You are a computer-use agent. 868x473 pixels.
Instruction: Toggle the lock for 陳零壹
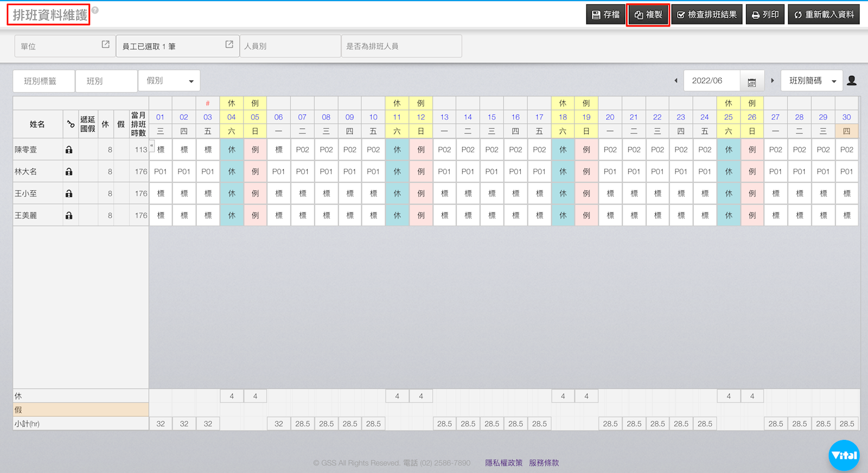coord(69,150)
